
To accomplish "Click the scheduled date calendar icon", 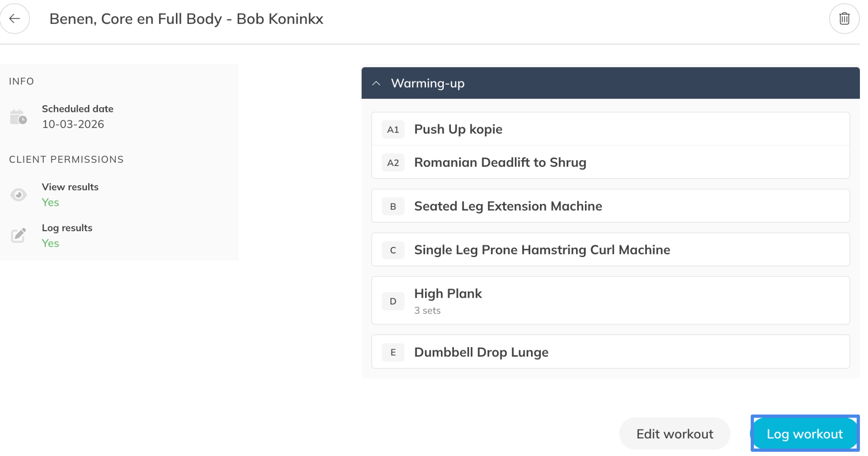I will (18, 117).
